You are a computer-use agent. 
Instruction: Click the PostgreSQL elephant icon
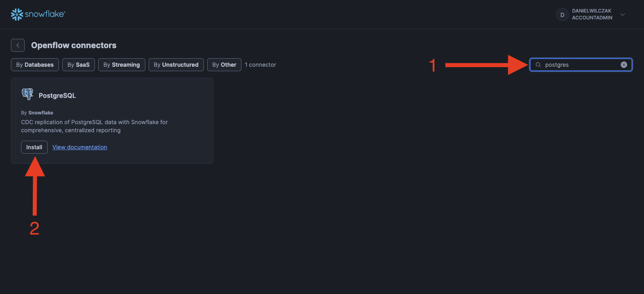pyautogui.click(x=27, y=94)
